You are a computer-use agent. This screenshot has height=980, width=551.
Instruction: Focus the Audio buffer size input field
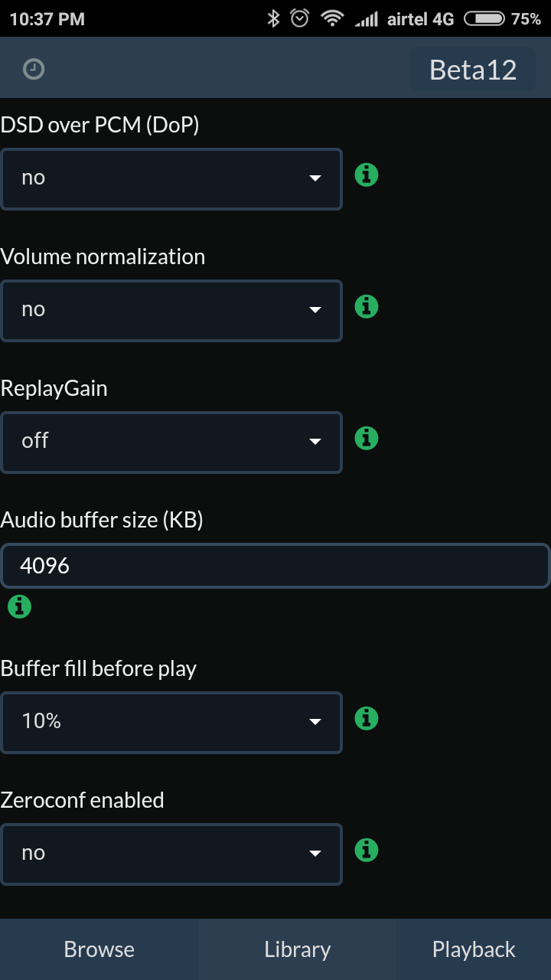tap(275, 566)
